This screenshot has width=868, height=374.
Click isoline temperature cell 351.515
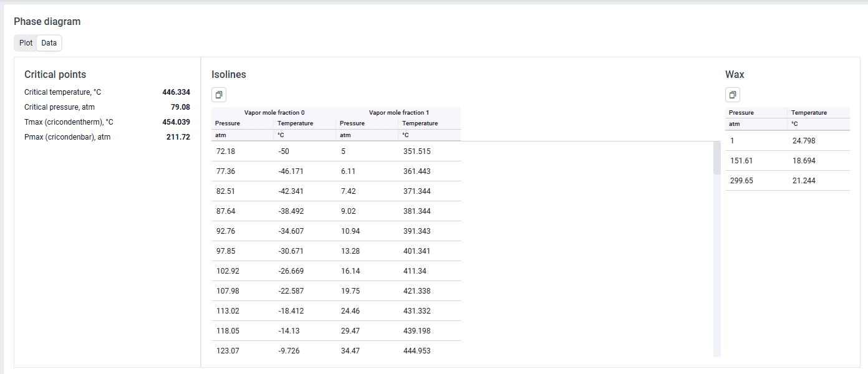point(430,151)
